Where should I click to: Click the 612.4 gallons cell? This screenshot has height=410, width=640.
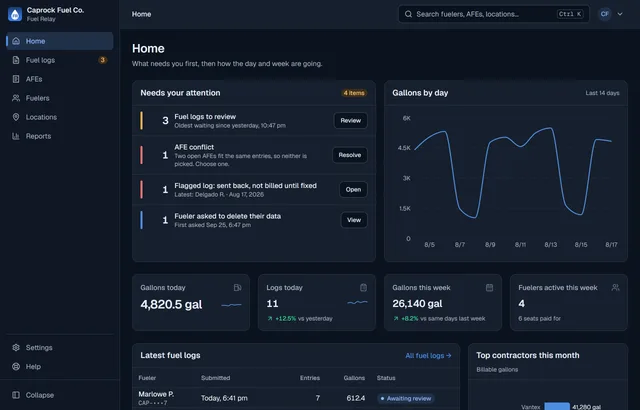click(x=356, y=398)
